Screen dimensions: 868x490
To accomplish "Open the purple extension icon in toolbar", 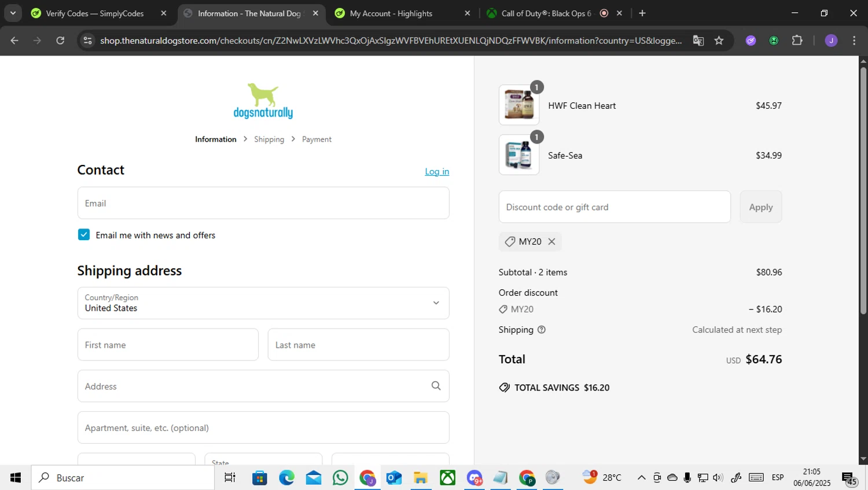I will pyautogui.click(x=751, y=40).
